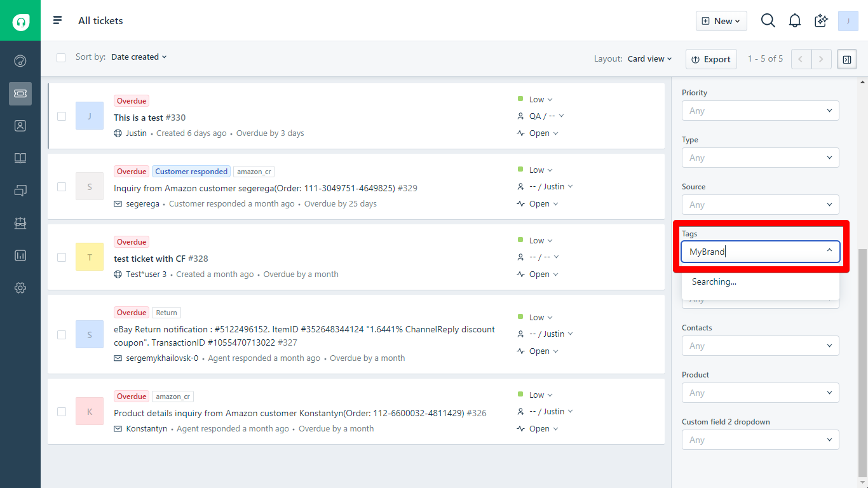Open the Contacts filter dropdown
Viewport: 868px width, 488px height.
(761, 346)
